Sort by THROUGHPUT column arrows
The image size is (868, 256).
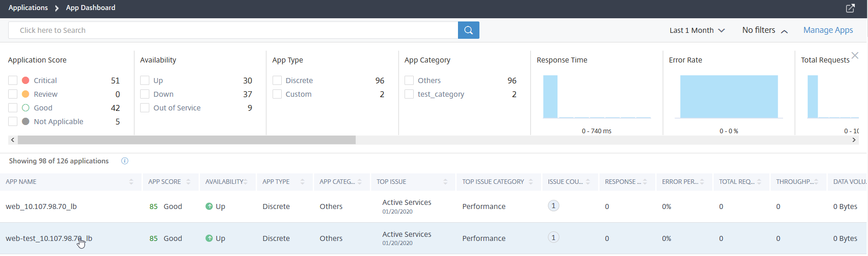[816, 182]
